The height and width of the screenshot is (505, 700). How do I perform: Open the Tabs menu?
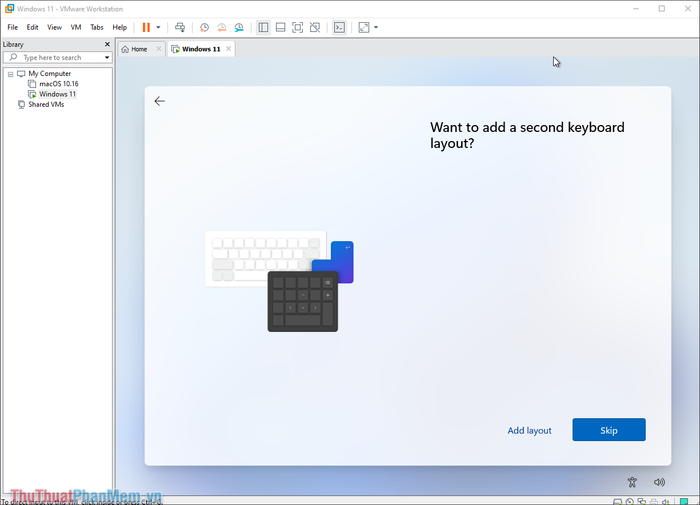pyautogui.click(x=96, y=27)
